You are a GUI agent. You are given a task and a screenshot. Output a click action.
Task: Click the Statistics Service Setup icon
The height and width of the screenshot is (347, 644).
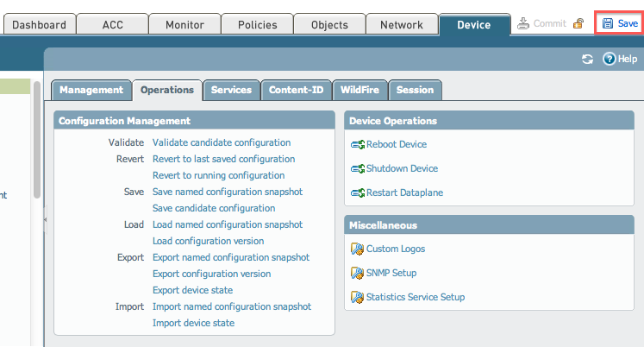click(357, 297)
